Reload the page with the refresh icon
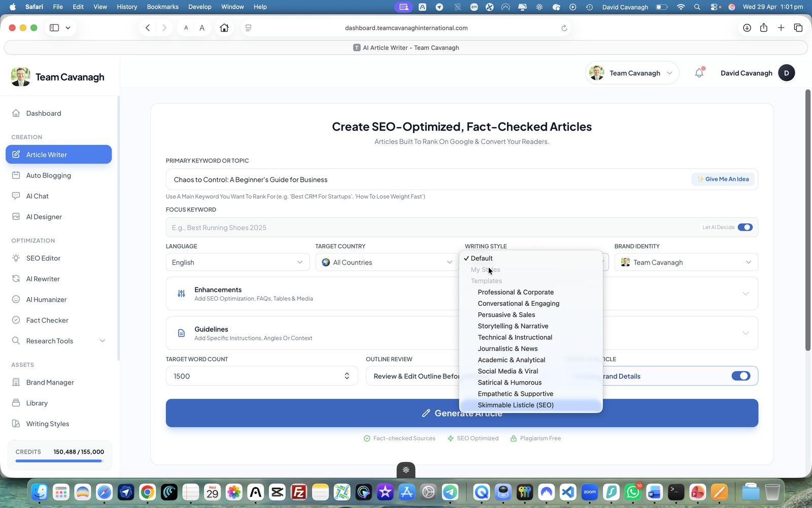 pos(564,28)
